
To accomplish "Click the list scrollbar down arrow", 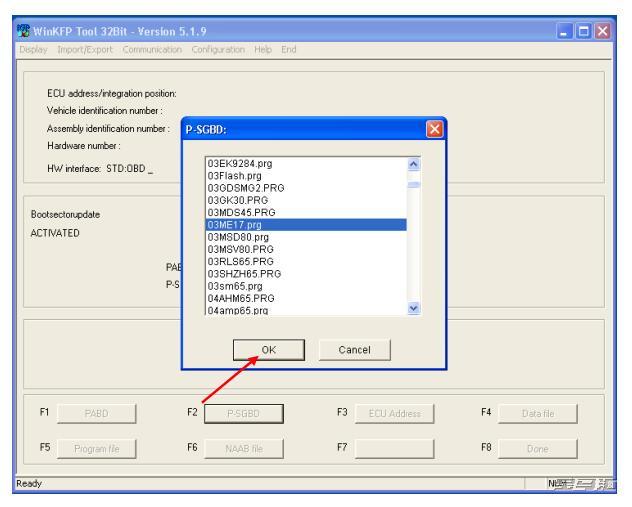I will click(x=414, y=308).
